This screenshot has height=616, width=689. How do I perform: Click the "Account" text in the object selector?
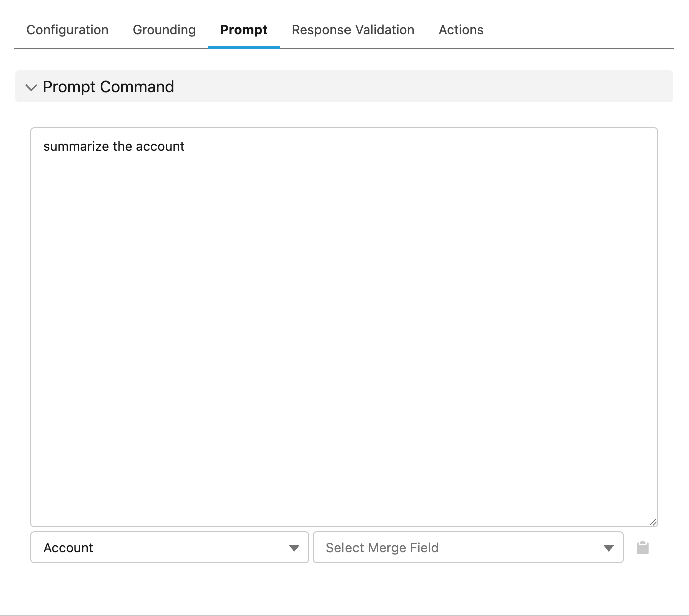pyautogui.click(x=68, y=548)
